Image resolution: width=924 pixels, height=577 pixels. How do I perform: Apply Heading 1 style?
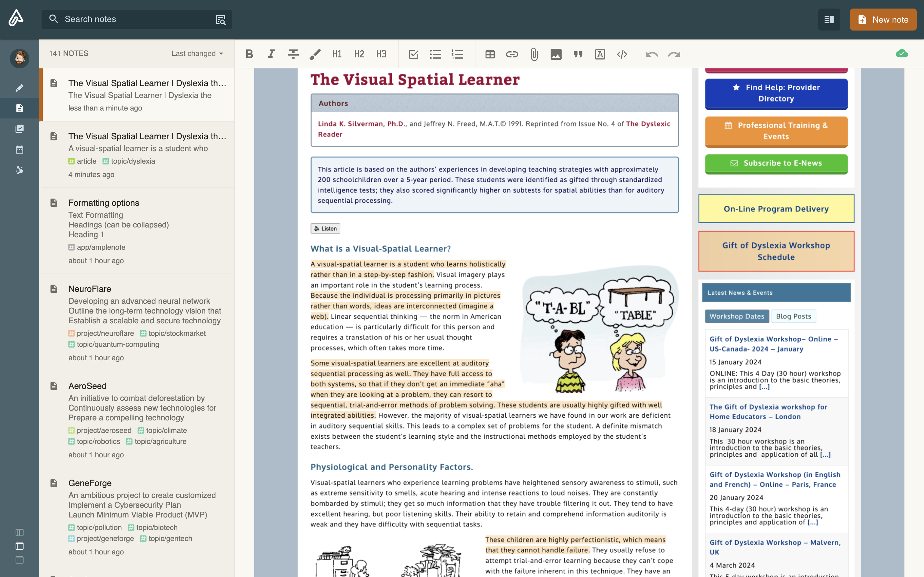click(x=336, y=54)
